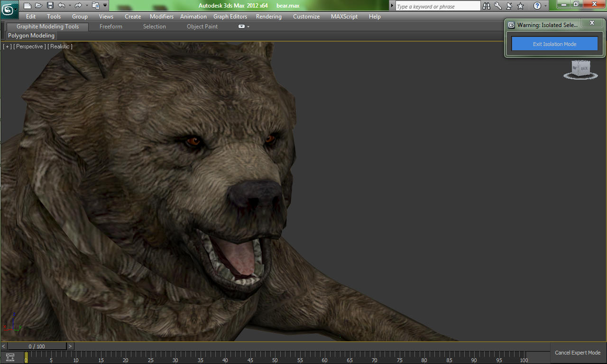Switch to the Freeform ribbon tab

point(111,27)
